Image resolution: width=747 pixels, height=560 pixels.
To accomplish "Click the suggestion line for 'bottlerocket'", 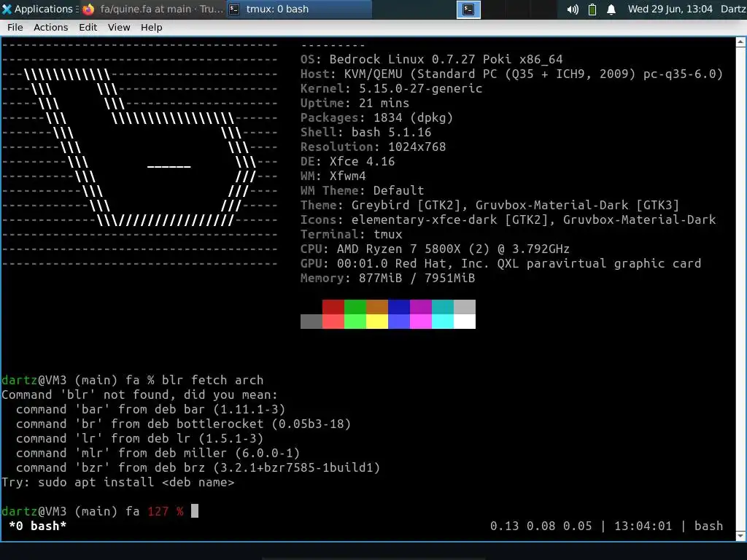I will (183, 424).
